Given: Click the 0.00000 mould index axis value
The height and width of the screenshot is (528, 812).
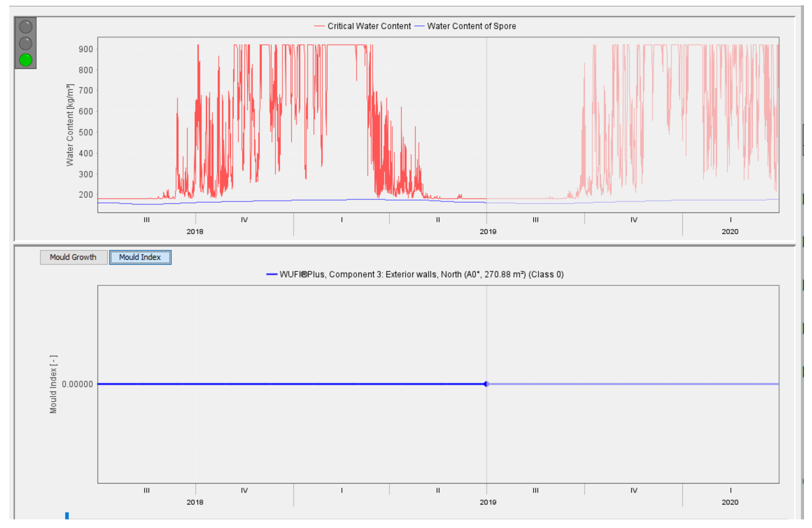Looking at the screenshot, I should pyautogui.click(x=78, y=384).
